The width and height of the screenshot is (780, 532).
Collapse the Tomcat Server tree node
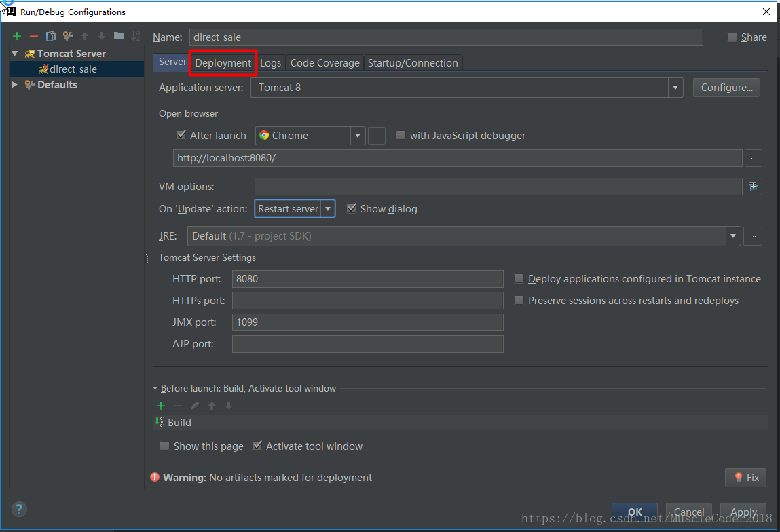tap(15, 54)
